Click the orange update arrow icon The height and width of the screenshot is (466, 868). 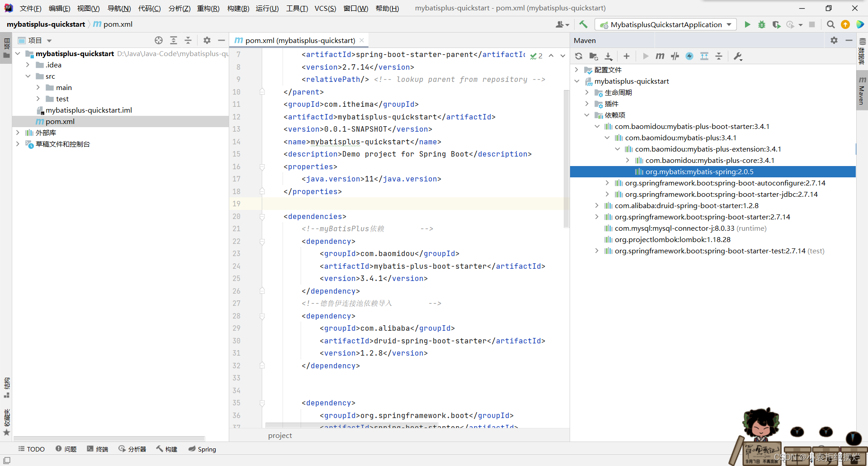(x=845, y=24)
